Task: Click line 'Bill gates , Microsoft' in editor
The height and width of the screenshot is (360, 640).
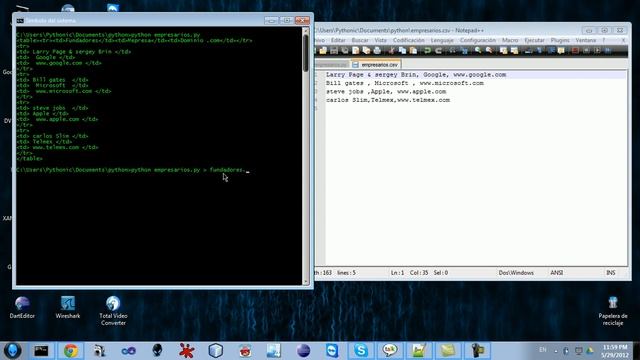Action: (404, 83)
